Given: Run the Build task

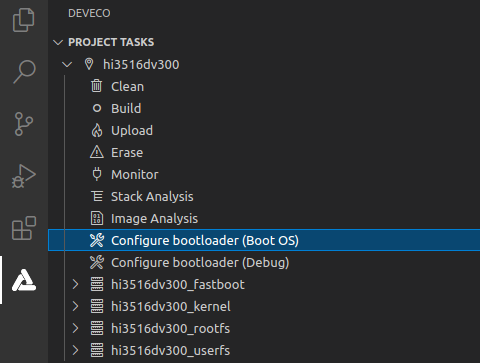Looking at the screenshot, I should (126, 108).
